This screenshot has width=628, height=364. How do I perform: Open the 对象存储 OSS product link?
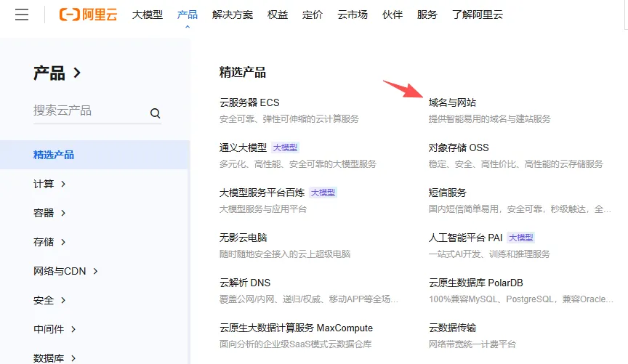tap(459, 147)
